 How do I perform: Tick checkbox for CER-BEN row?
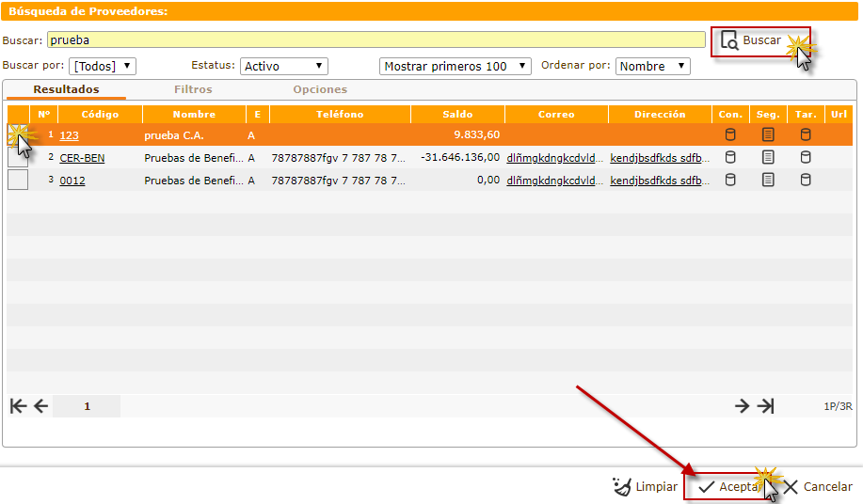tap(18, 157)
